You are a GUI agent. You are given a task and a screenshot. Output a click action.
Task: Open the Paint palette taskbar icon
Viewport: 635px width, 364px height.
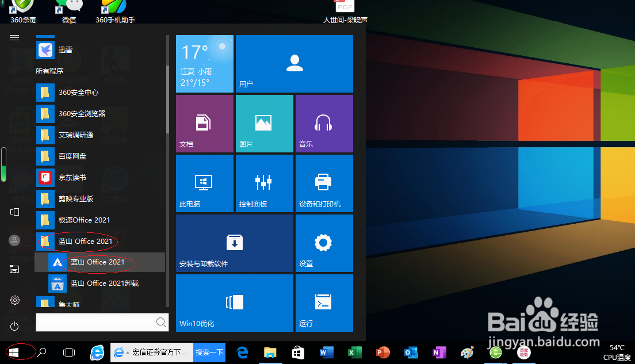click(x=467, y=352)
